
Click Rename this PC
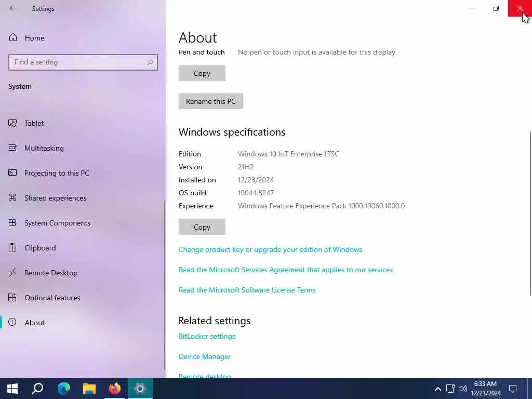[211, 101]
